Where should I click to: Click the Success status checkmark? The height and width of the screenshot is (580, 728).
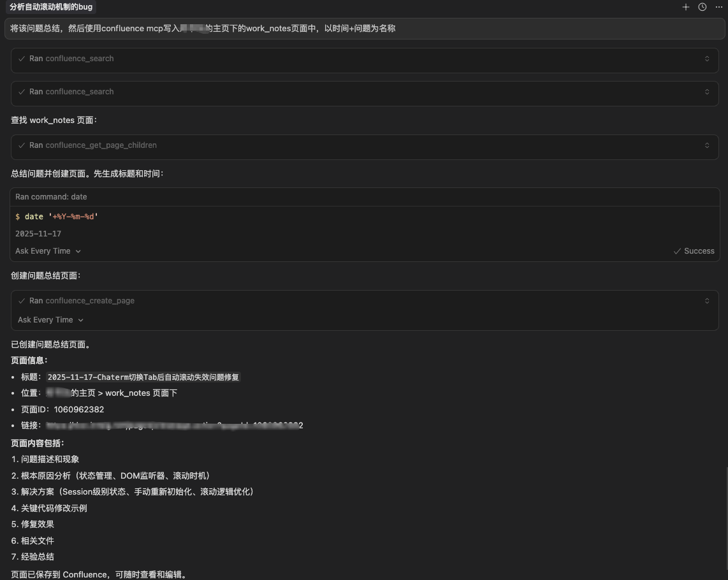coord(677,251)
